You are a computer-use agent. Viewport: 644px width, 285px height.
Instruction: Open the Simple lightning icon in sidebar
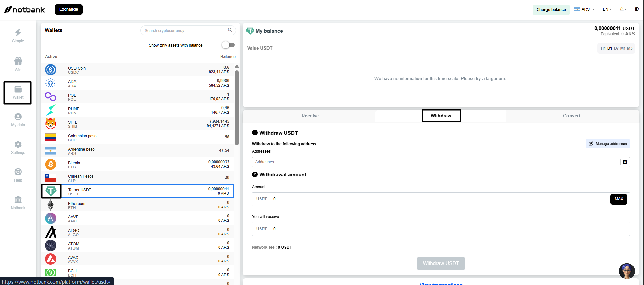coord(18,32)
